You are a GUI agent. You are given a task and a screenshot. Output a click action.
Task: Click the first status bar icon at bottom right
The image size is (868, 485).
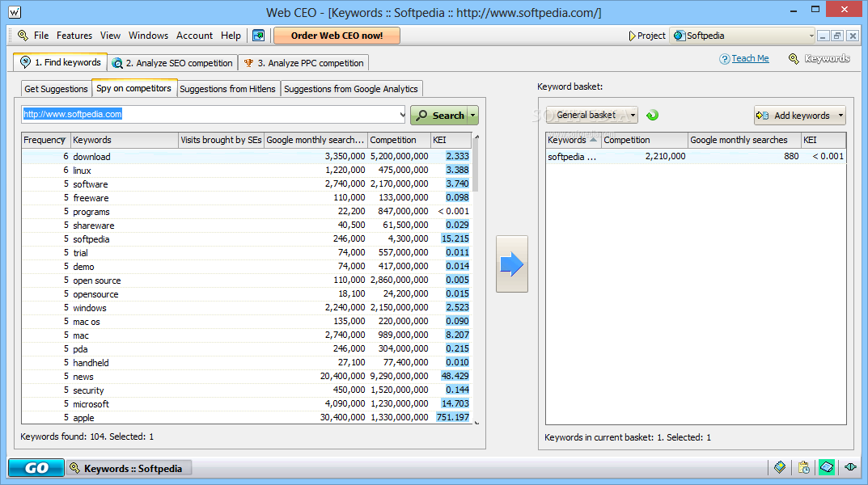coord(780,467)
